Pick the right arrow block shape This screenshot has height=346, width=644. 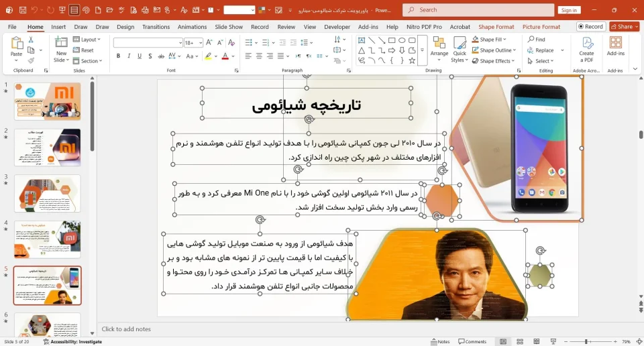392,50
